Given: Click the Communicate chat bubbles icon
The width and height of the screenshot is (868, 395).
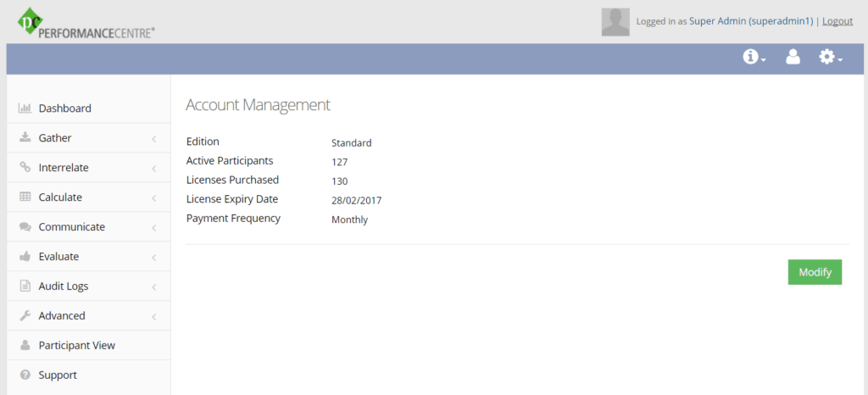Looking at the screenshot, I should coord(25,227).
